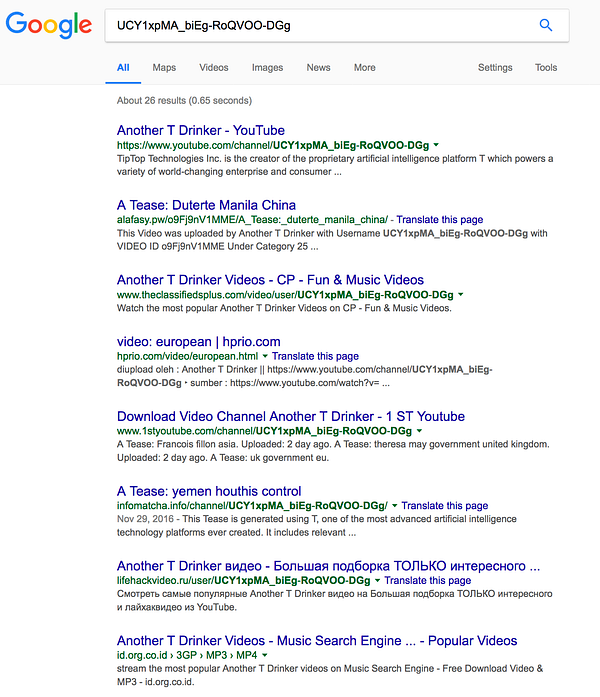Click the alafasy.pw green URL text
Viewport: 600px width, 697px height.
click(252, 220)
